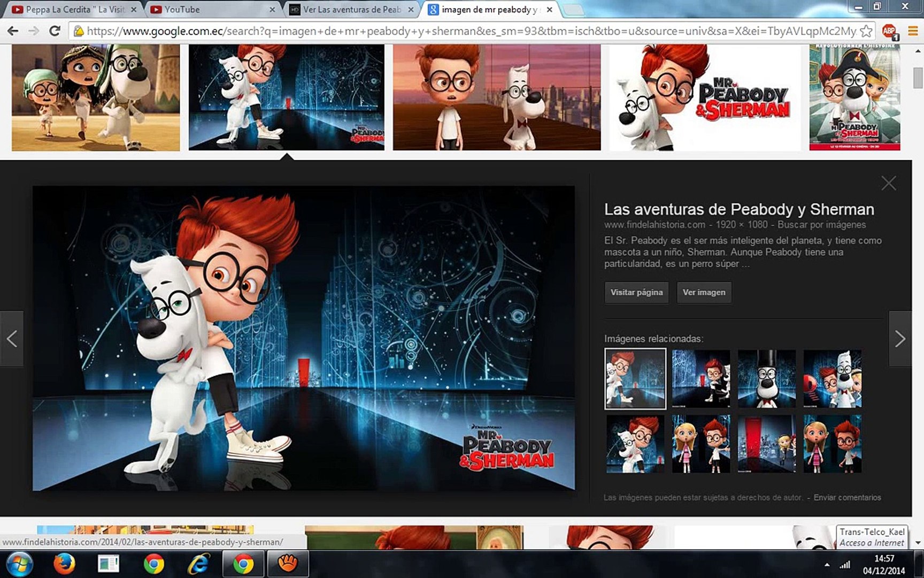Close the imagen de mr peabody tab
This screenshot has height=578, width=924.
[x=549, y=10]
